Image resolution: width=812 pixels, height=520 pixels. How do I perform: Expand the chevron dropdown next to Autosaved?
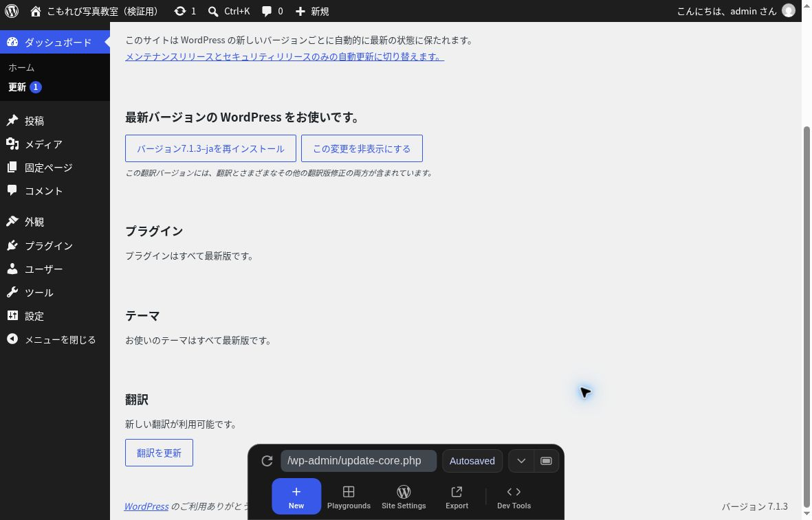pos(521,461)
